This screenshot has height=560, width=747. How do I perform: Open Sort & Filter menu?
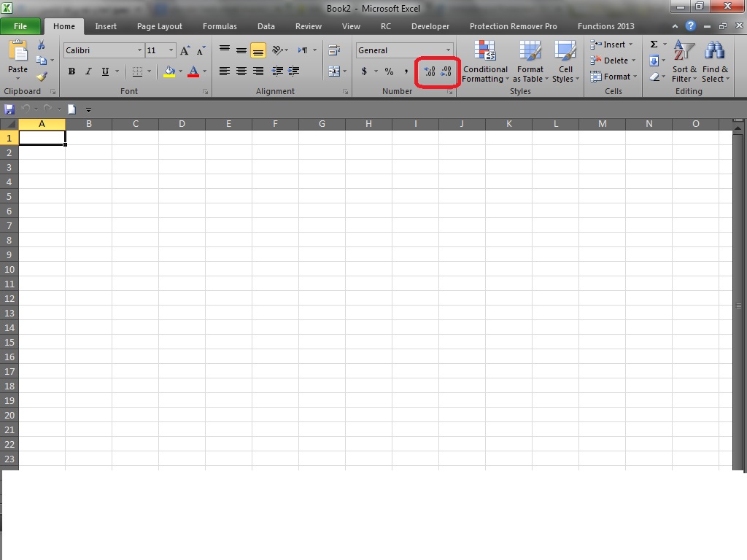point(684,62)
